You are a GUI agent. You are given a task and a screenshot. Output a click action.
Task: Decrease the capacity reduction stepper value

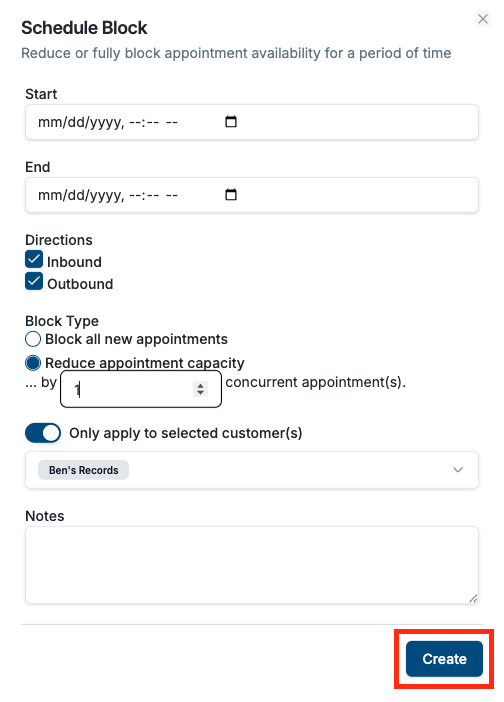point(201,393)
